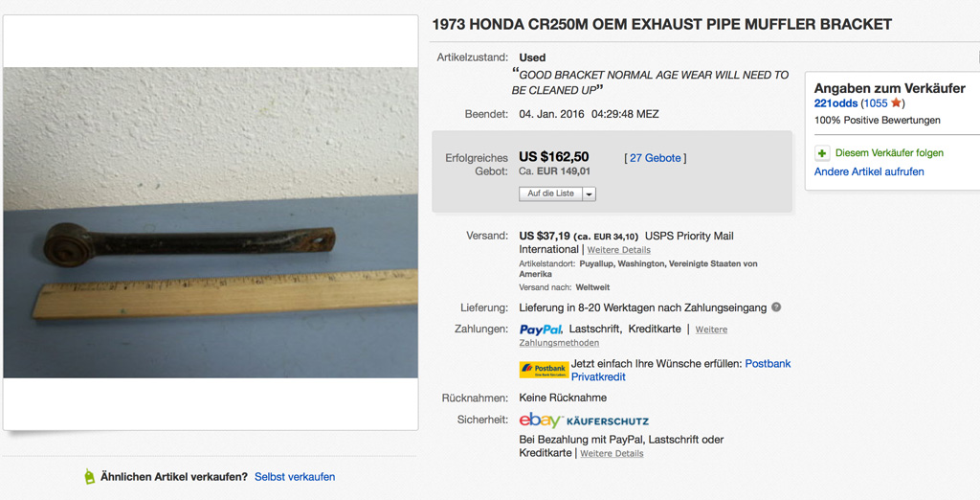Open seller profile 221odds
980x500 pixels.
(835, 103)
